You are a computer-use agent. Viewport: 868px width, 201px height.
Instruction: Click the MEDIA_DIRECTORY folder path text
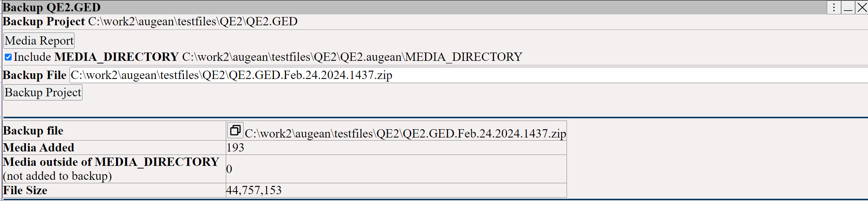(x=352, y=57)
